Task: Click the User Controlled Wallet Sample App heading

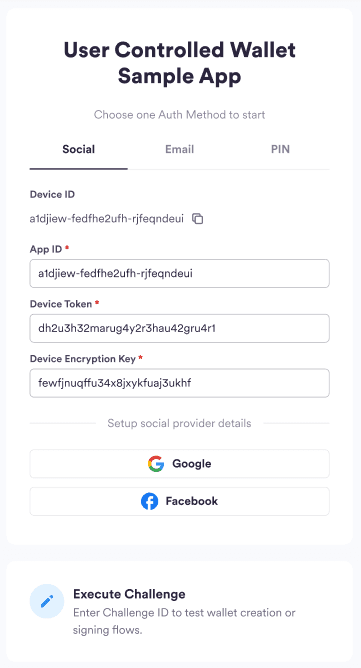Action: 179,63
